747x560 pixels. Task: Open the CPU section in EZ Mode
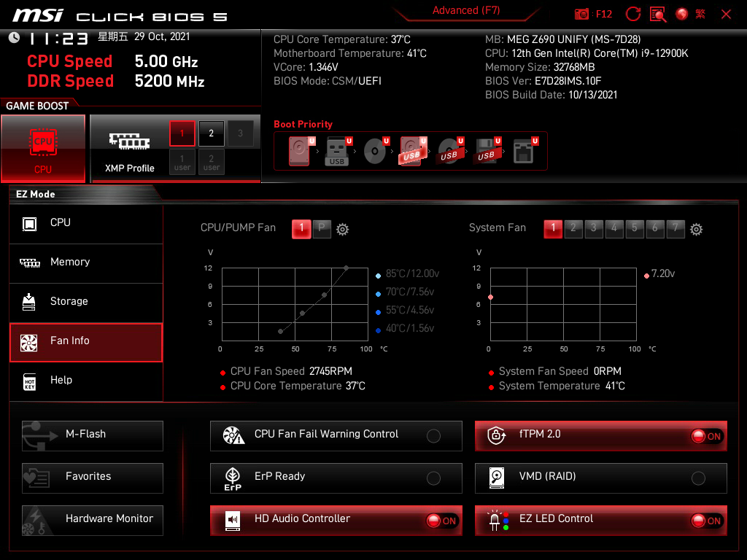[x=86, y=223]
